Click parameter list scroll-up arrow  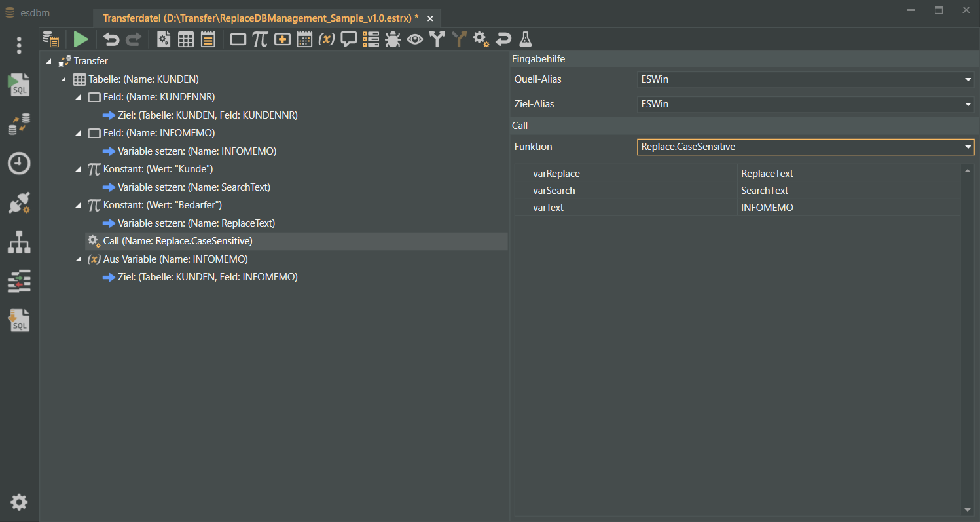click(967, 171)
